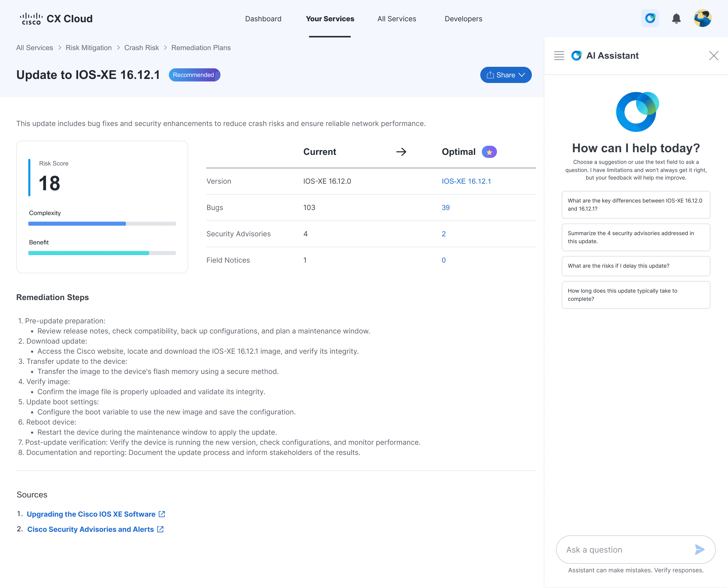This screenshot has height=588, width=728.
Task: Click external link icon beside Security Advisories
Action: click(x=161, y=529)
